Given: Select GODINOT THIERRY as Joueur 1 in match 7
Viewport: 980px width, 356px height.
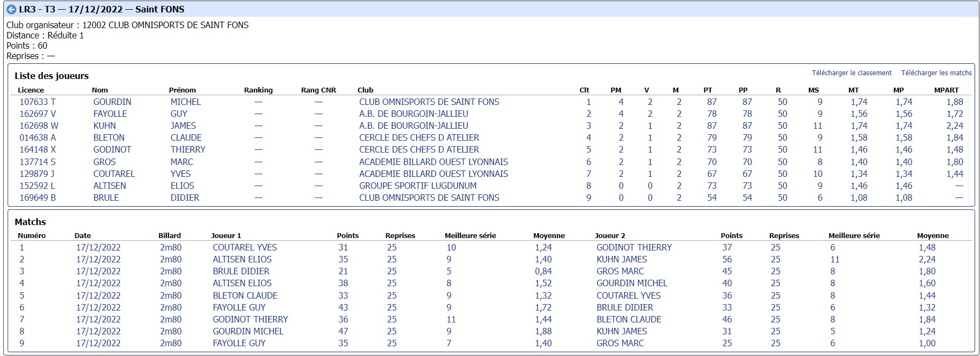Looking at the screenshot, I should (250, 319).
